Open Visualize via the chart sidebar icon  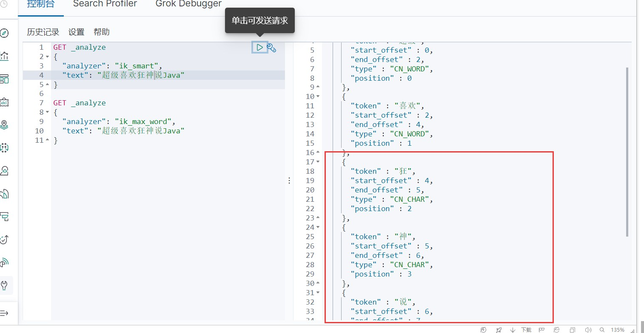tap(4, 56)
